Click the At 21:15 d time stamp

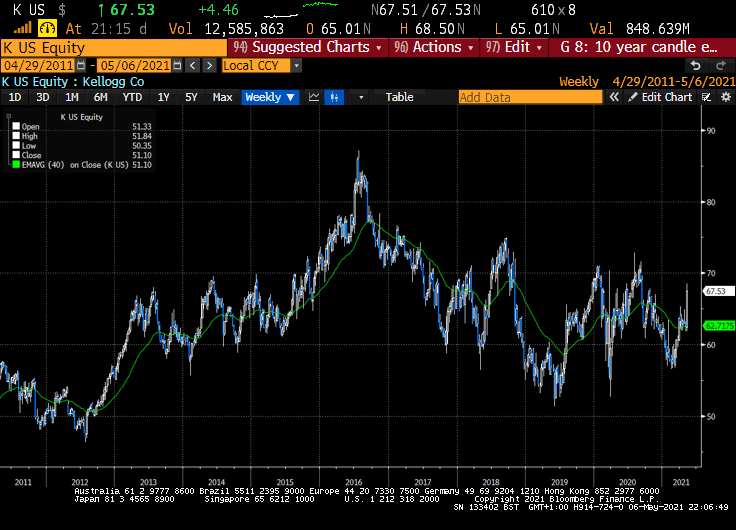tap(106, 29)
